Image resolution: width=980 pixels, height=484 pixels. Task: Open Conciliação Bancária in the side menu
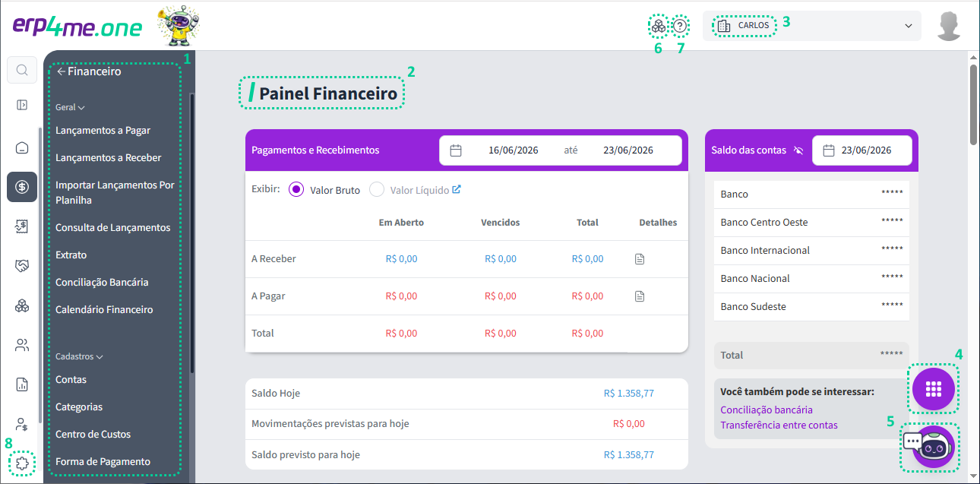[102, 283]
